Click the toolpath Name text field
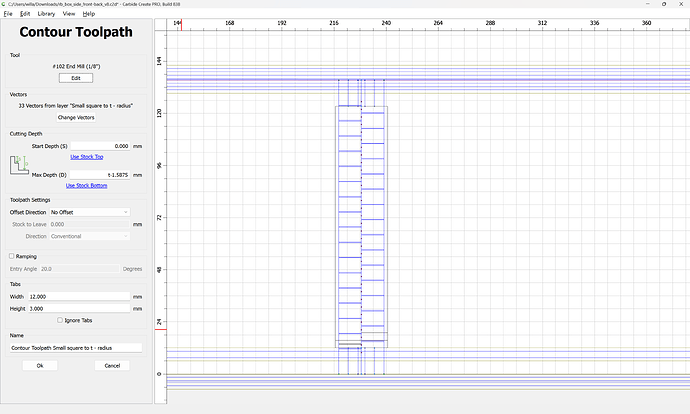The image size is (690, 414). point(75,348)
